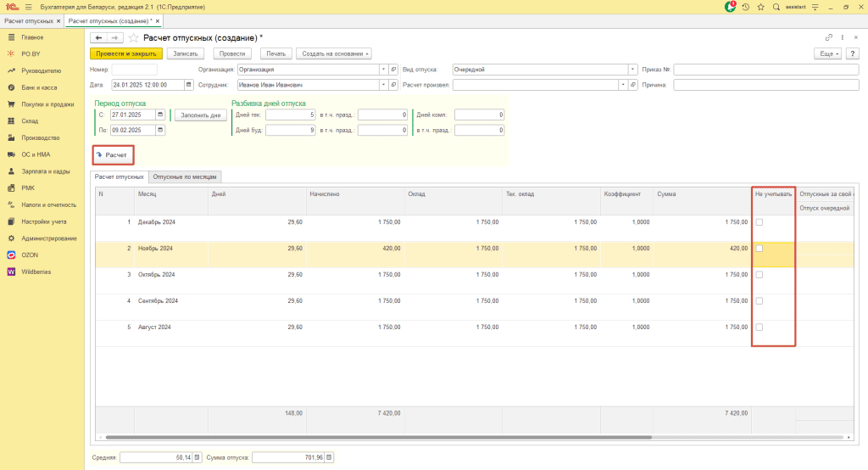Open the history clock icon
The image size is (868, 470).
[x=745, y=7]
